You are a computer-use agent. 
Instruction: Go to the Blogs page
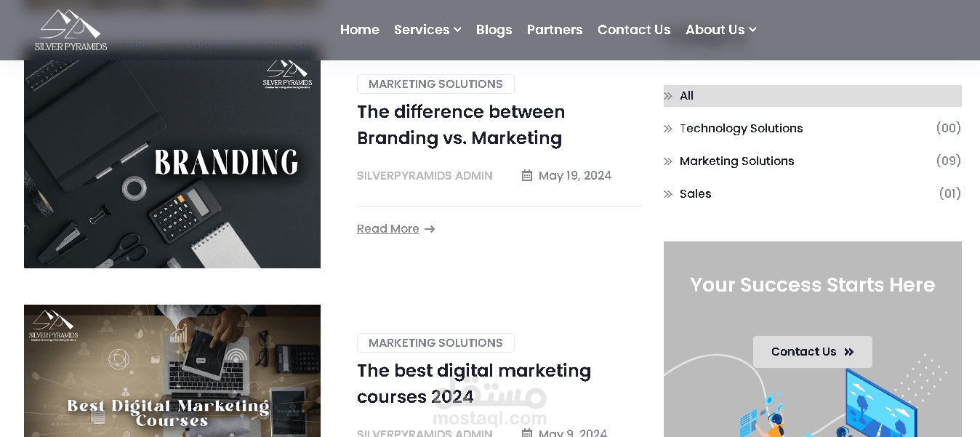(x=494, y=30)
